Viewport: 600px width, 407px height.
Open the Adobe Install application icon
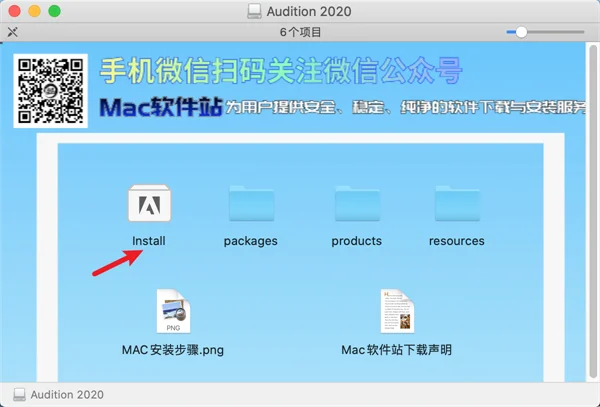(x=149, y=203)
